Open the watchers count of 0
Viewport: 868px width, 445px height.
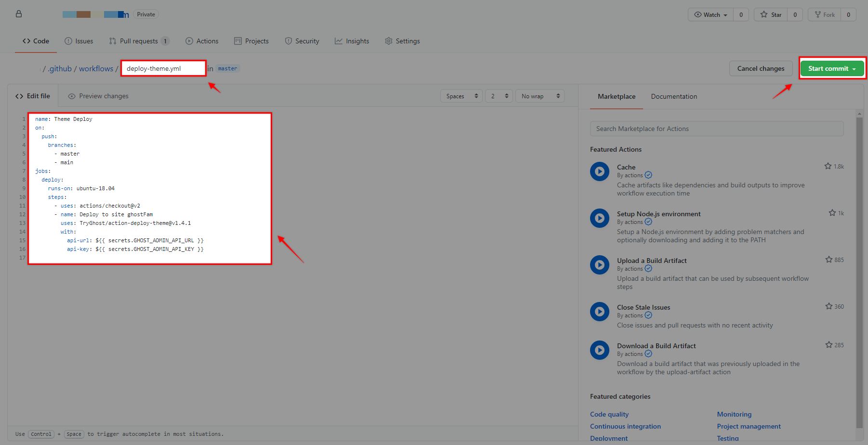741,14
